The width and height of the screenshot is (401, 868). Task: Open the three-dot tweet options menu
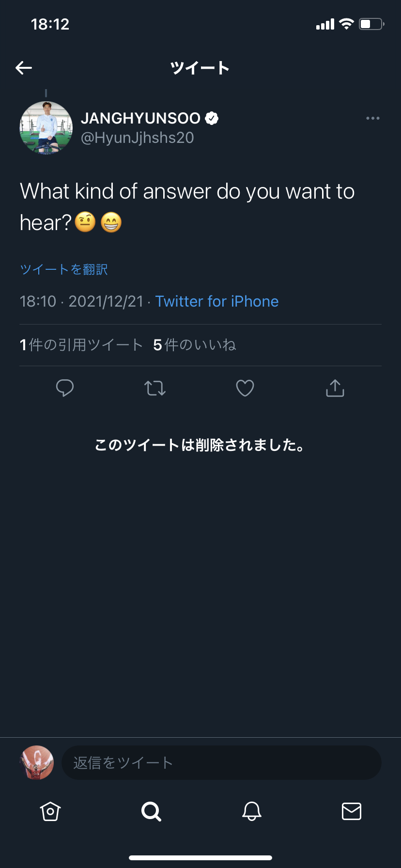click(372, 118)
